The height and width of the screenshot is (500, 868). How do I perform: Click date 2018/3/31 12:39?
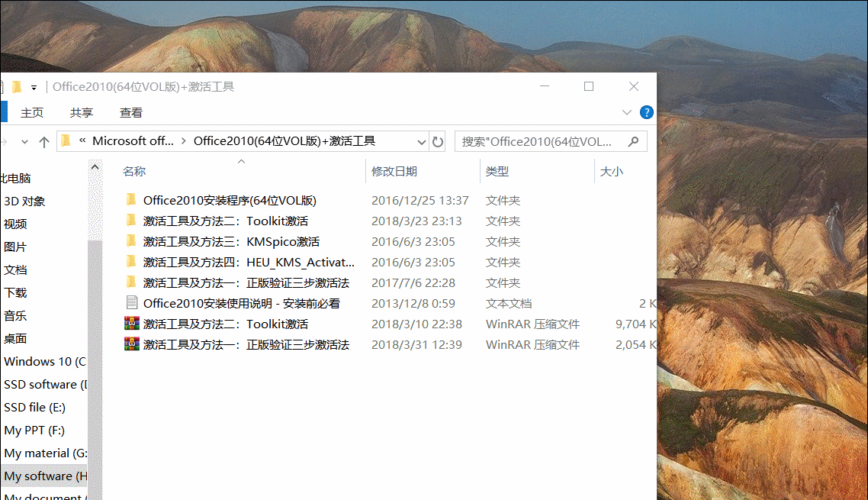point(417,345)
